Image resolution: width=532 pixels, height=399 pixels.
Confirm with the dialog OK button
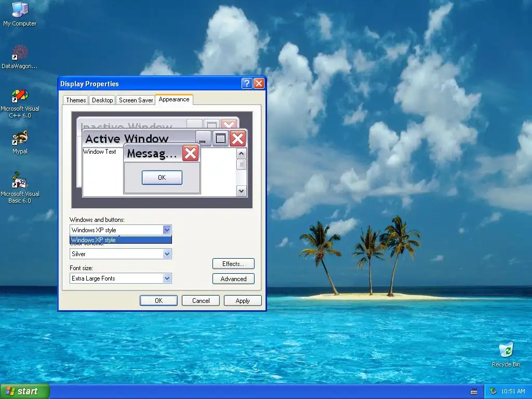tap(158, 301)
